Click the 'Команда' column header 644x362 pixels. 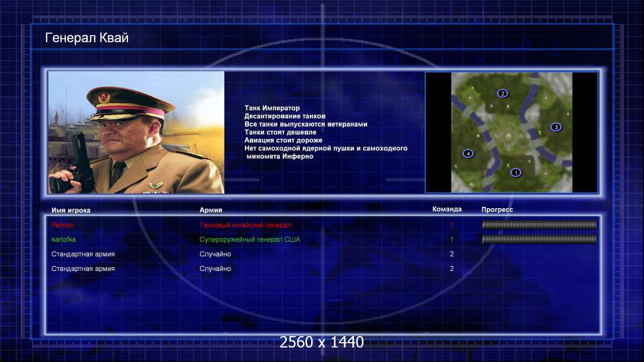[447, 209]
